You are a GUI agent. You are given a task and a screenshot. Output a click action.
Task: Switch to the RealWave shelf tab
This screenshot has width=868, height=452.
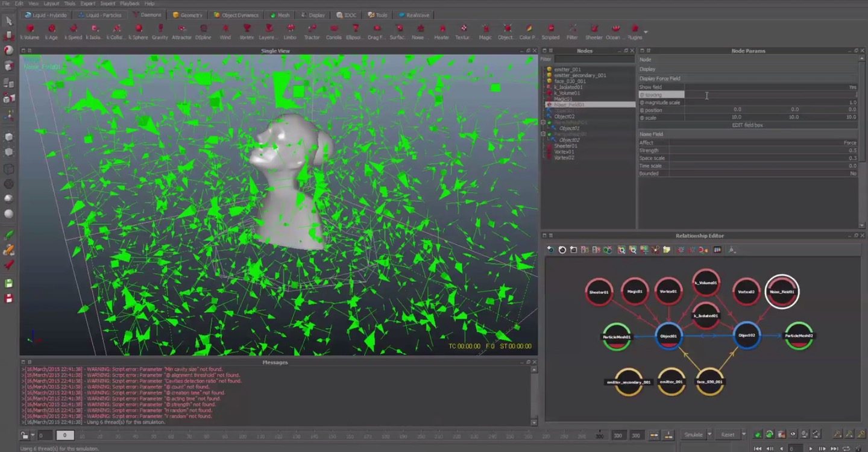(x=413, y=15)
